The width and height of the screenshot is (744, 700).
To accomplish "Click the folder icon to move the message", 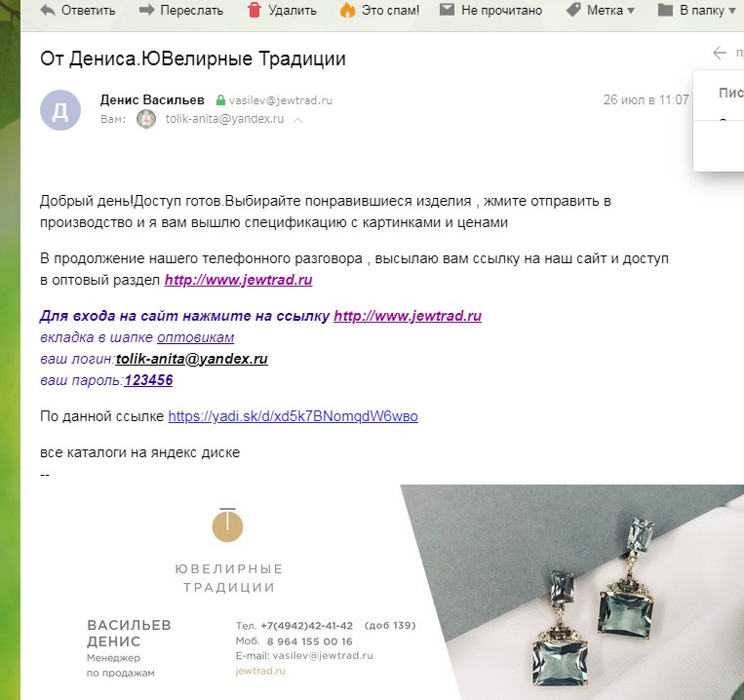I will pyautogui.click(x=665, y=10).
